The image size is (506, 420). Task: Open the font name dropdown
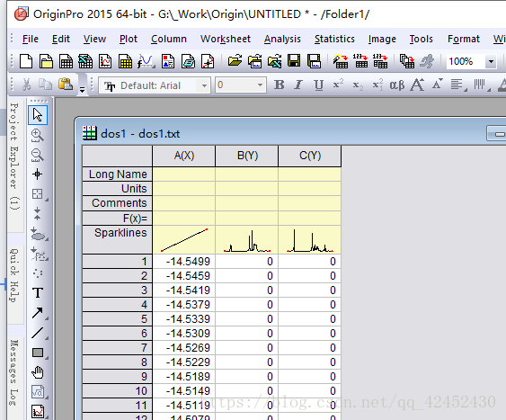(204, 85)
